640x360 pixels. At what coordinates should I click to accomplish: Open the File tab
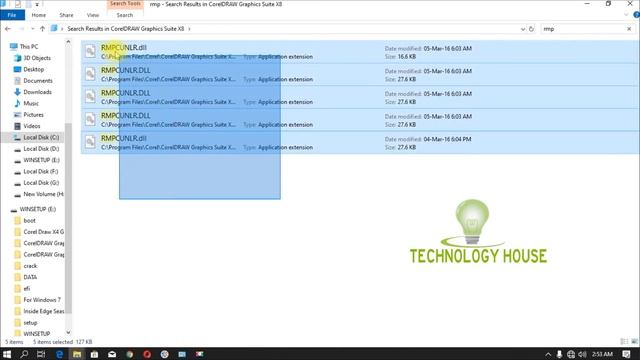click(x=12, y=15)
